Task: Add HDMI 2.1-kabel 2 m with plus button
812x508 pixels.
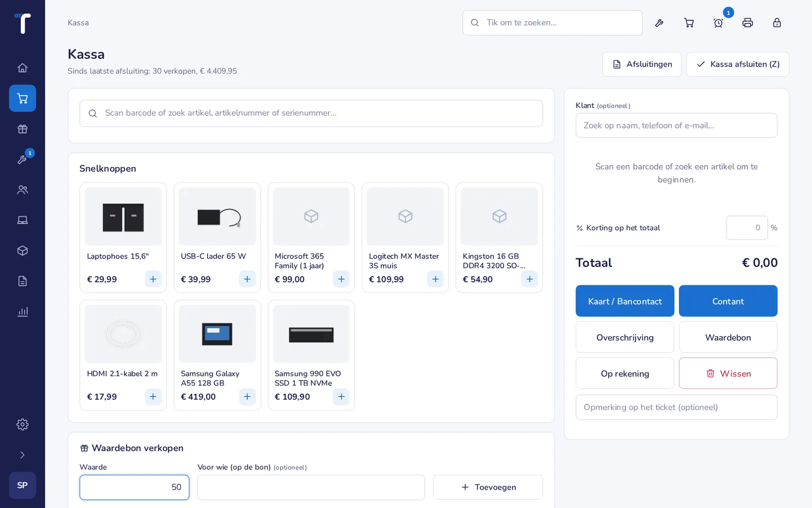Action: (x=153, y=396)
